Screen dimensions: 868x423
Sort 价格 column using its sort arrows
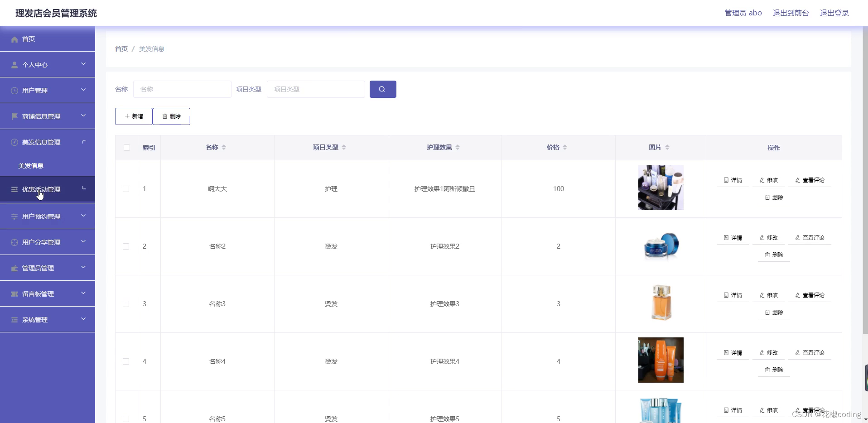(565, 147)
